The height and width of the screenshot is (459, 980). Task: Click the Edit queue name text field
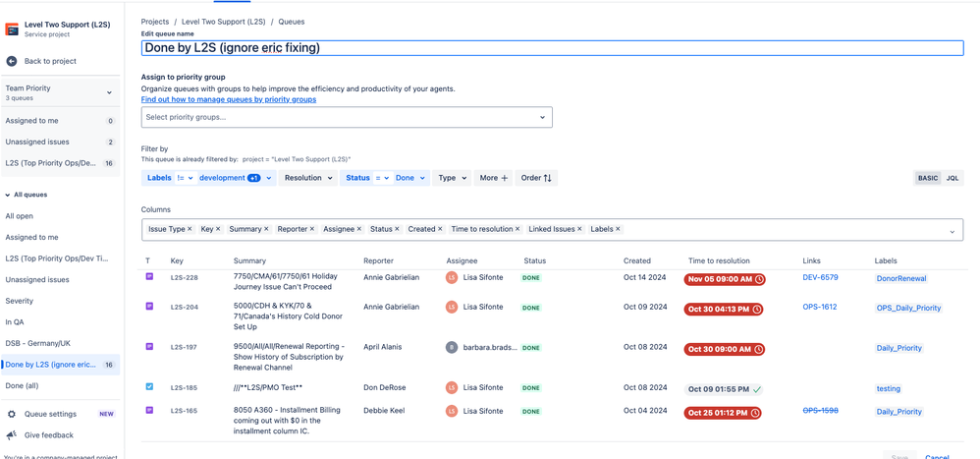552,47
